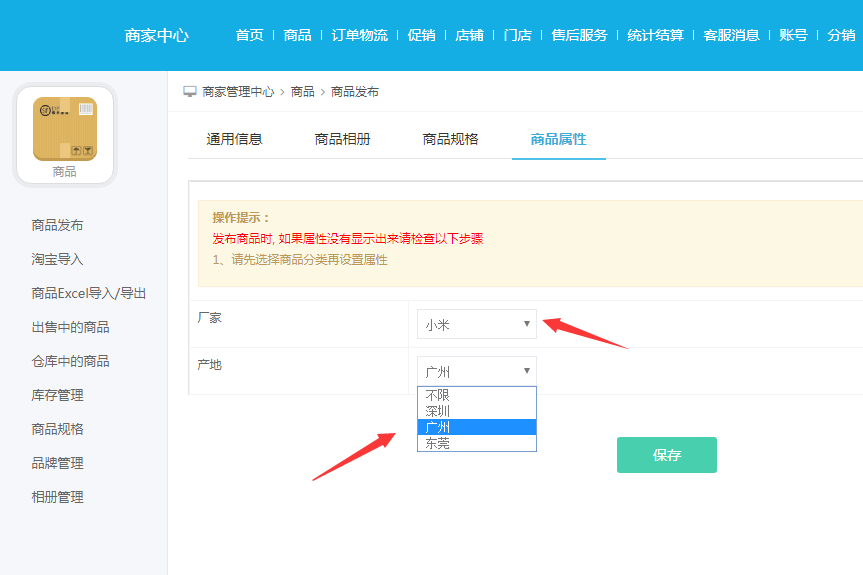Expand the 产地 dropdown showing 广州

coord(477,371)
